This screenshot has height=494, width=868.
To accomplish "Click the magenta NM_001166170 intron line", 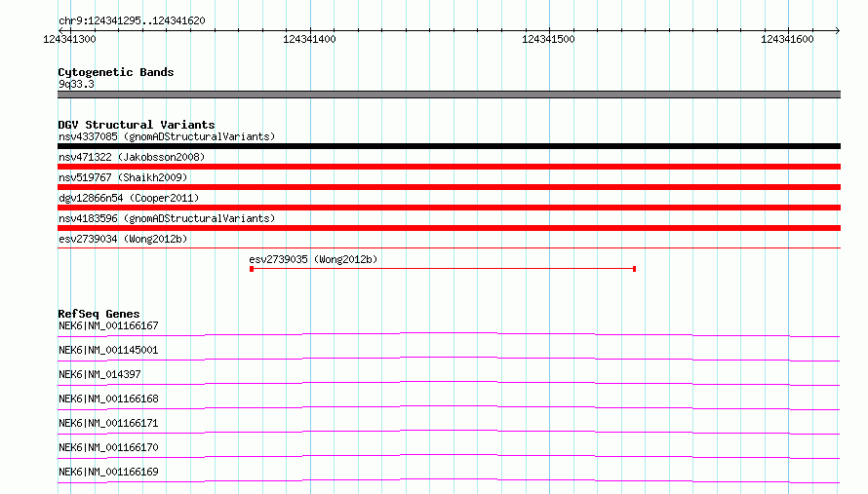I will coord(449,455).
